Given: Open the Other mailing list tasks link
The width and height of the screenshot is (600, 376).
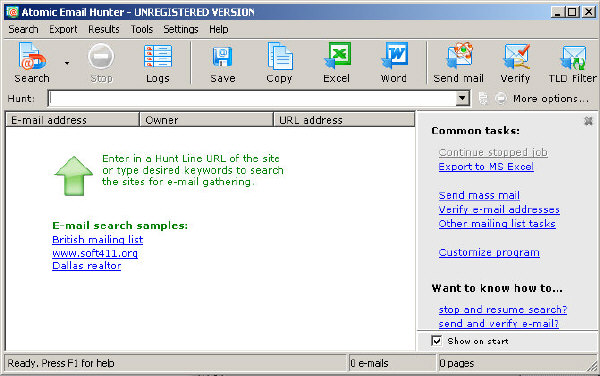Looking at the screenshot, I should tap(497, 224).
